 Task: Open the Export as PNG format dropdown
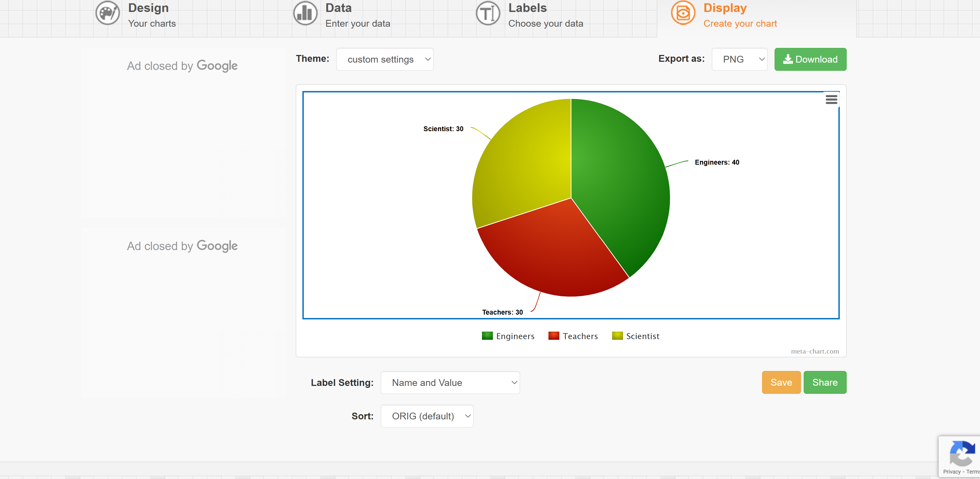pos(739,59)
